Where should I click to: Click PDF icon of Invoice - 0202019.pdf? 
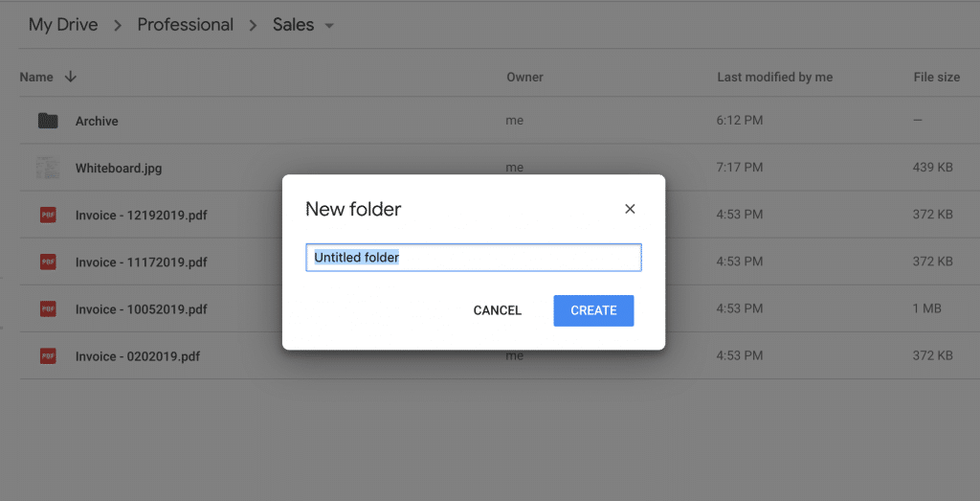[48, 355]
